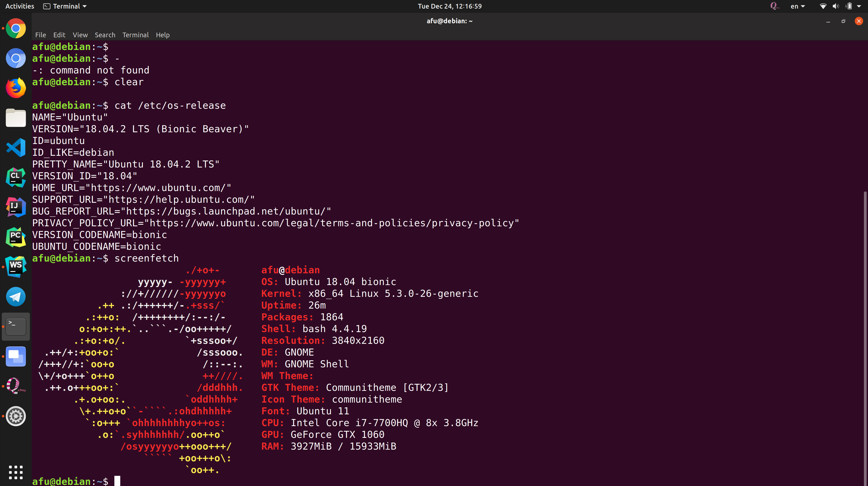Launch Visual Studio Code from dock
The height and width of the screenshot is (486, 868).
pyautogui.click(x=16, y=147)
